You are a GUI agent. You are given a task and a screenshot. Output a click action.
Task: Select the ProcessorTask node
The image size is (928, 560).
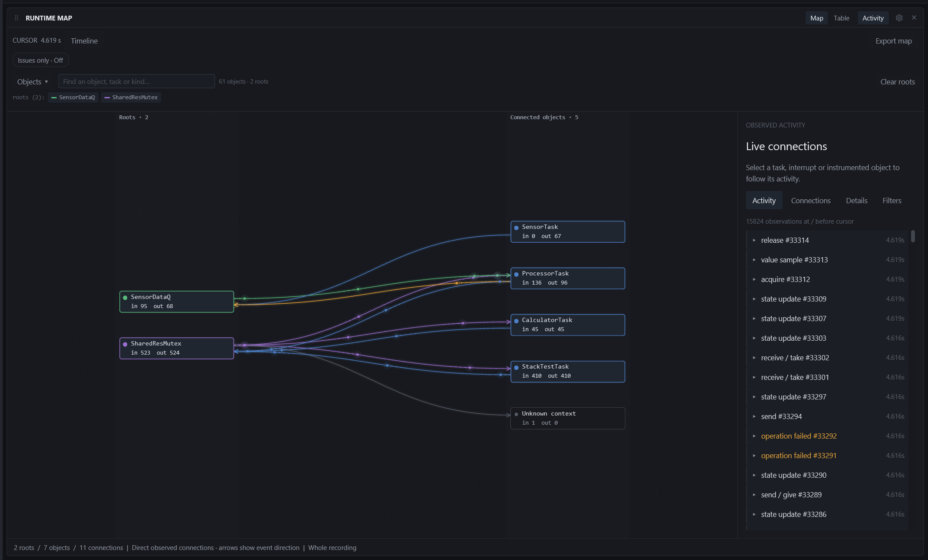[567, 278]
